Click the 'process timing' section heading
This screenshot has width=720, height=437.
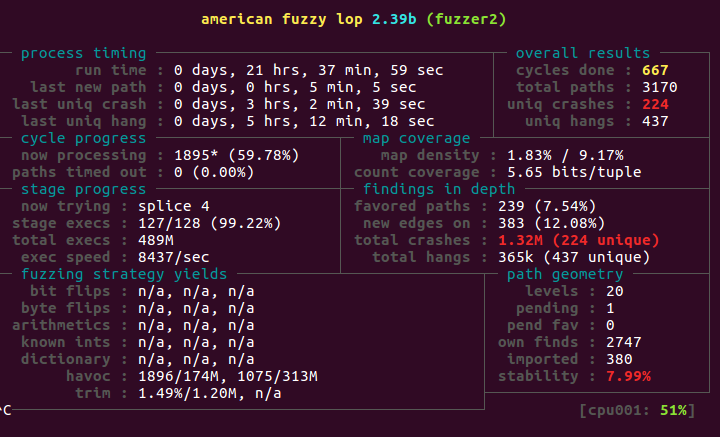pos(84,53)
